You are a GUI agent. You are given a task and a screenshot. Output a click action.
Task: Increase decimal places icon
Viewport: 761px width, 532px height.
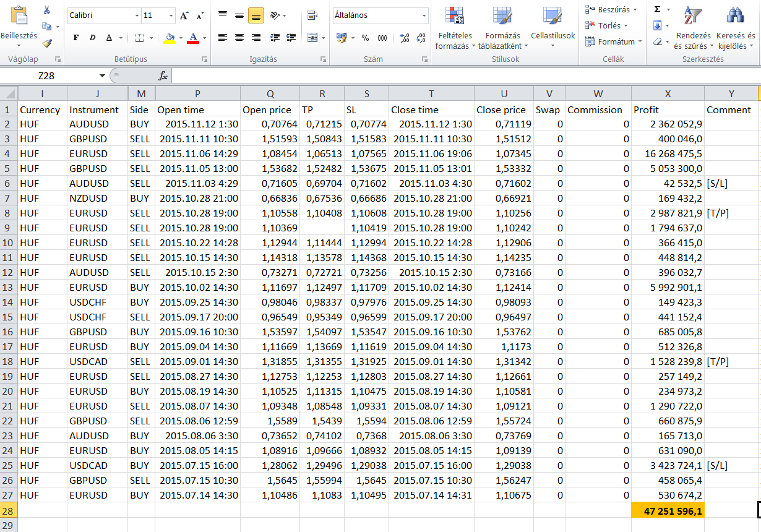pos(404,38)
